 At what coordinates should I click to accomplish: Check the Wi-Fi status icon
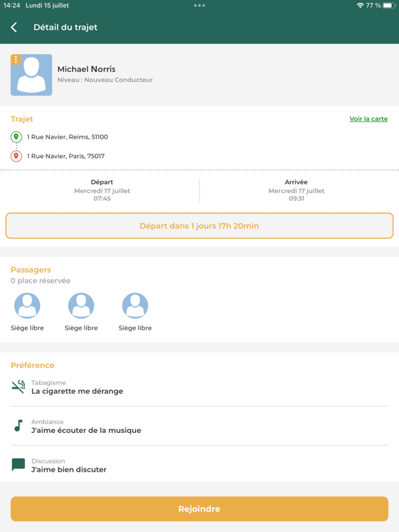click(360, 6)
